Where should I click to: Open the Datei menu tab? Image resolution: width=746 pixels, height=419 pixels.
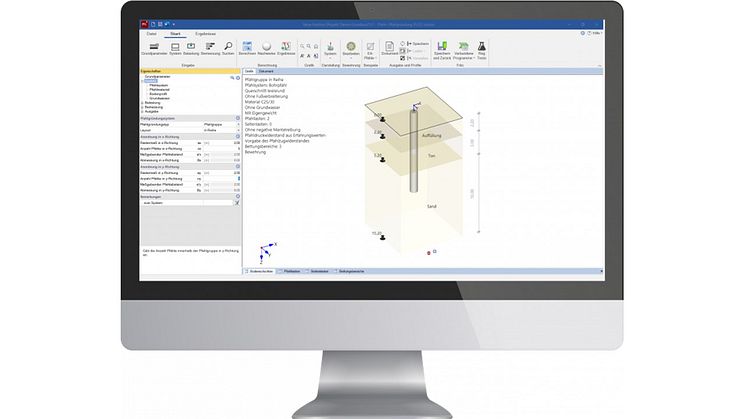click(151, 32)
